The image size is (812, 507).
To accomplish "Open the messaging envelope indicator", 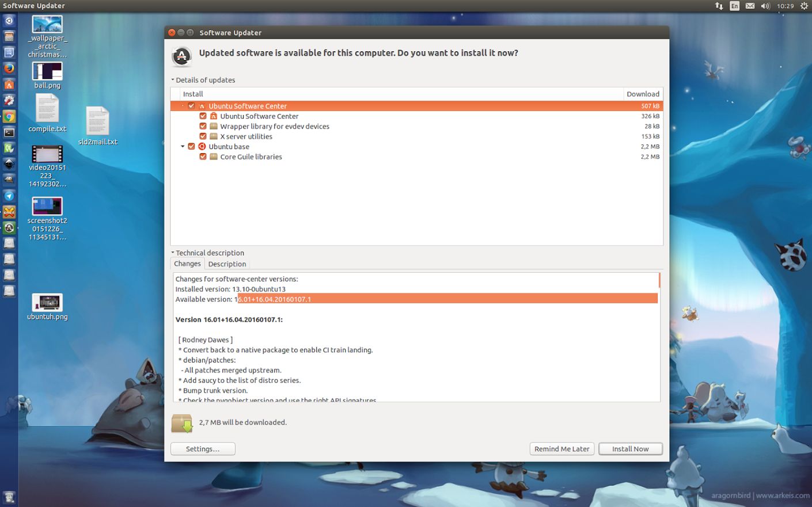I will click(x=750, y=6).
